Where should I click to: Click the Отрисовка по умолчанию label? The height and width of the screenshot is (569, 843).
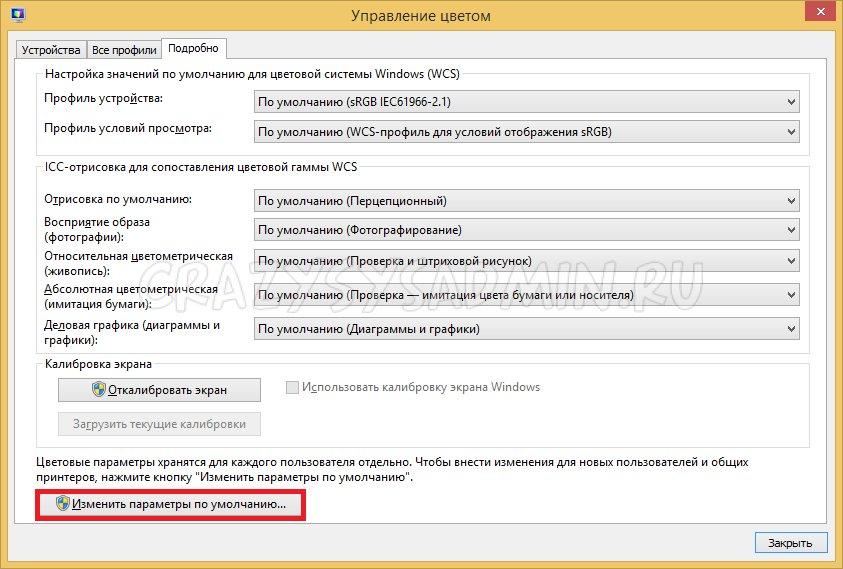click(x=118, y=199)
